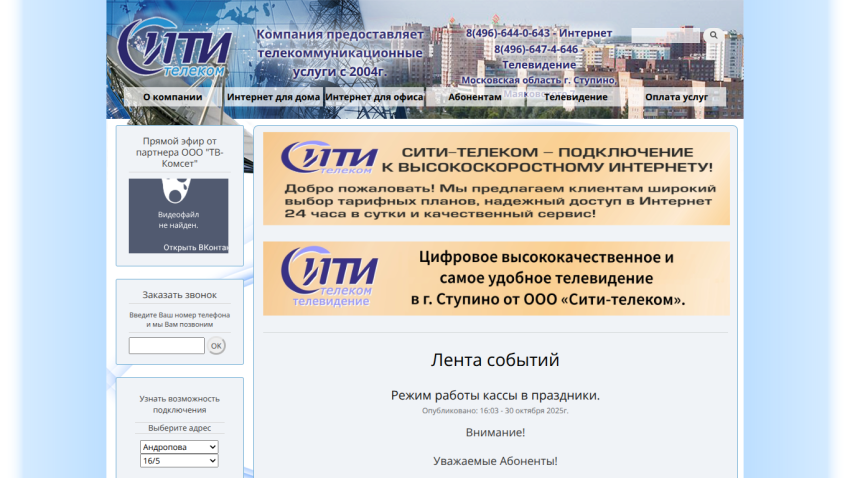Click the search magnifier icon in header
Image resolution: width=850 pixels, height=478 pixels.
pyautogui.click(x=713, y=35)
